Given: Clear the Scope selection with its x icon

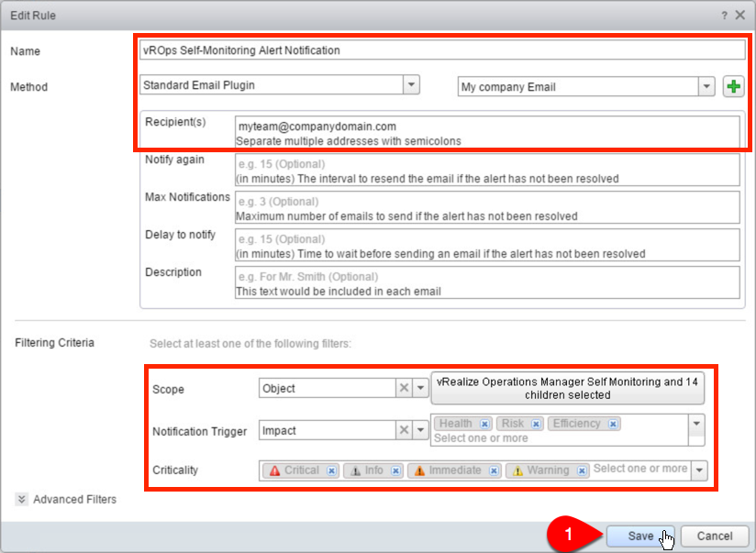Looking at the screenshot, I should pos(404,389).
